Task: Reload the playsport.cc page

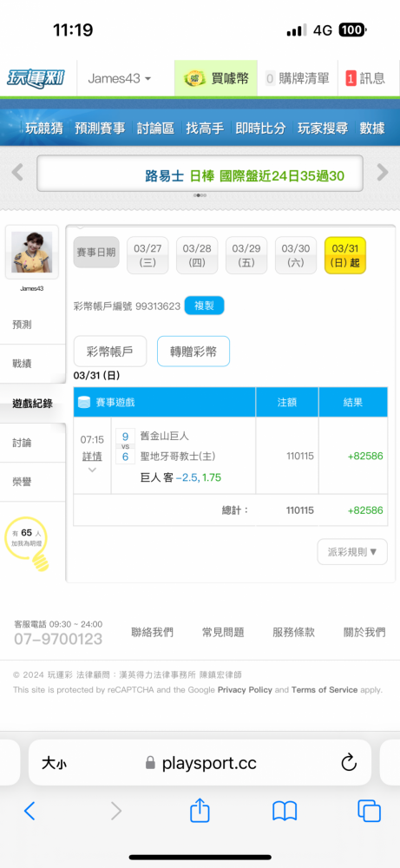Action: (349, 763)
